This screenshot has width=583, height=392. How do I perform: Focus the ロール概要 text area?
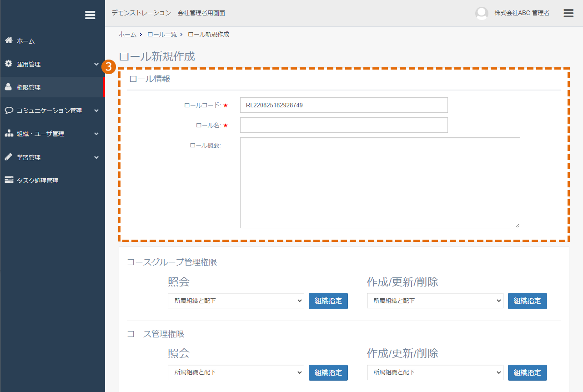click(380, 183)
